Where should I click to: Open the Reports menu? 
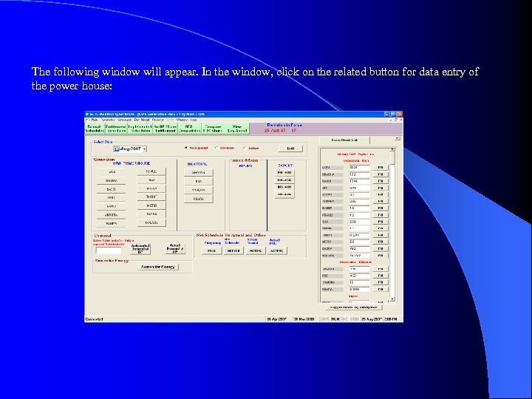click(x=158, y=120)
